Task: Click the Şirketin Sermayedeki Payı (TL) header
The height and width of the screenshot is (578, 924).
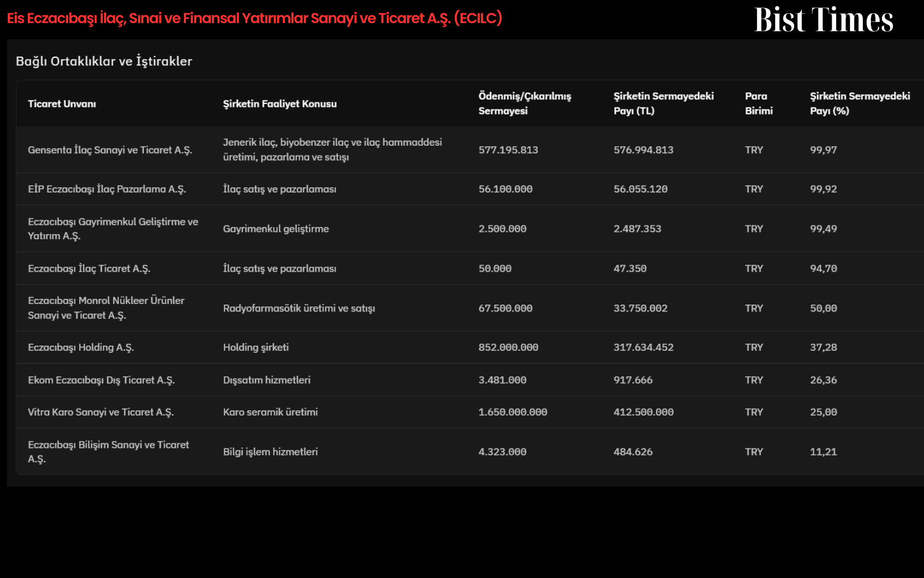Action: [664, 103]
